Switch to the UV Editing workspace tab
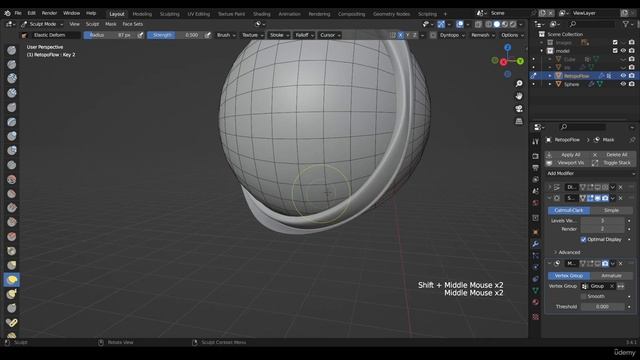 [x=198, y=14]
